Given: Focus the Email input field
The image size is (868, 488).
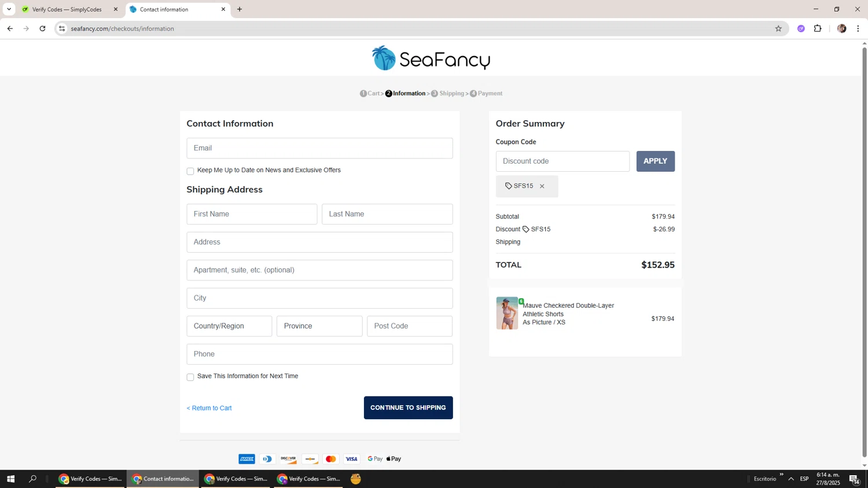Looking at the screenshot, I should pyautogui.click(x=319, y=148).
